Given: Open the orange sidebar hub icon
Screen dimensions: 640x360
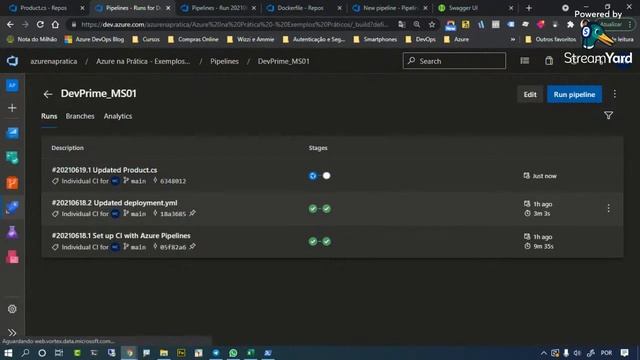Looking at the screenshot, I should [12, 183].
